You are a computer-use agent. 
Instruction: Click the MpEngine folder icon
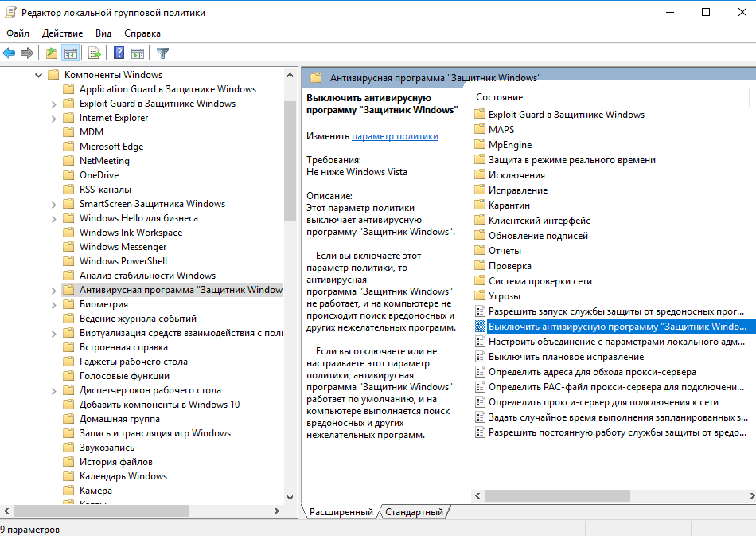(480, 144)
